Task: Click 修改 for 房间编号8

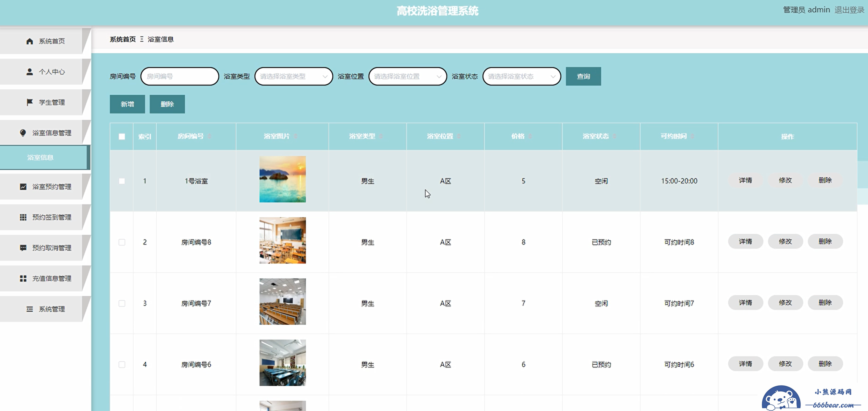Action: coord(785,241)
